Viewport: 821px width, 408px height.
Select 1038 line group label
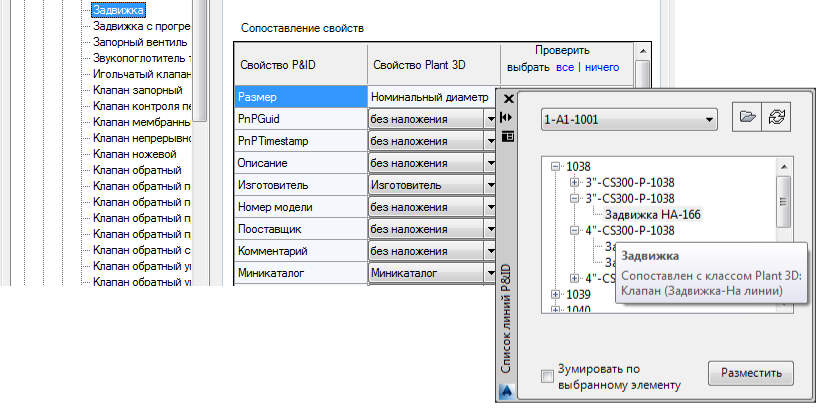coord(578,167)
